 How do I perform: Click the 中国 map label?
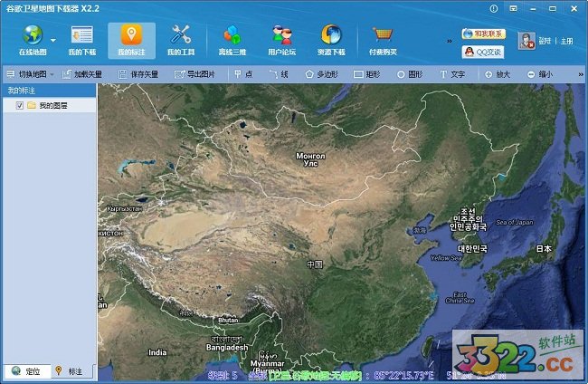315,264
